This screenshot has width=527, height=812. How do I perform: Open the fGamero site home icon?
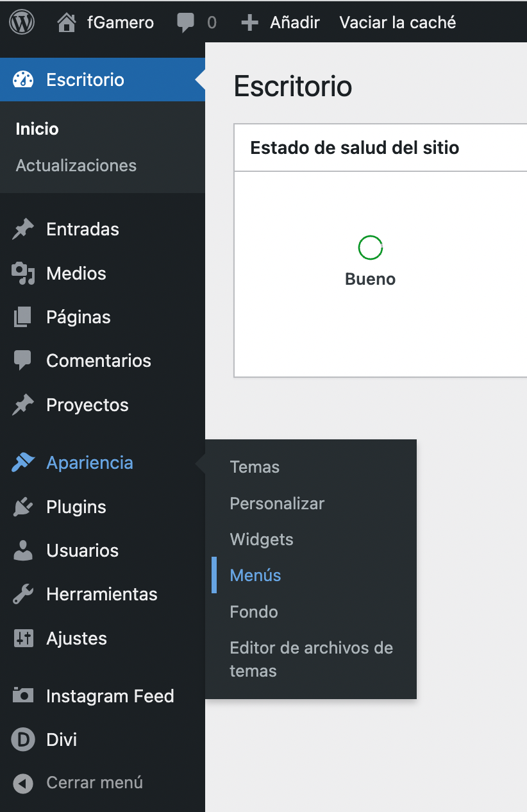pyautogui.click(x=66, y=22)
